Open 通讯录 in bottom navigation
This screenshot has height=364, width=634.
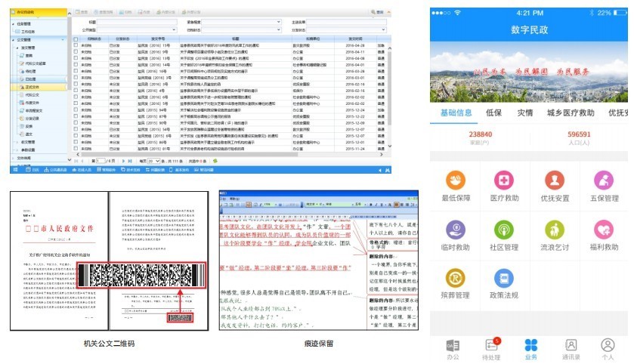(x=571, y=350)
